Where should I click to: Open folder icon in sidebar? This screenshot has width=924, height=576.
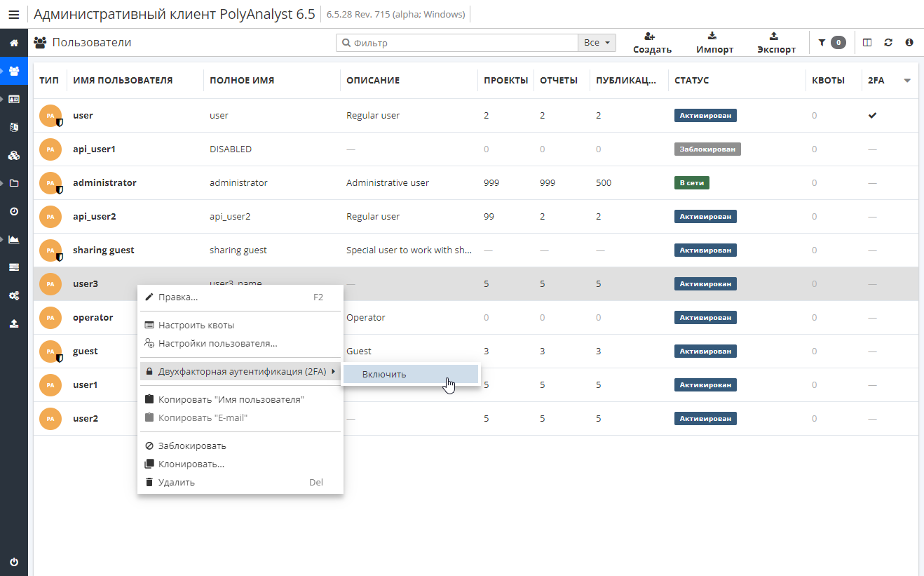point(14,183)
